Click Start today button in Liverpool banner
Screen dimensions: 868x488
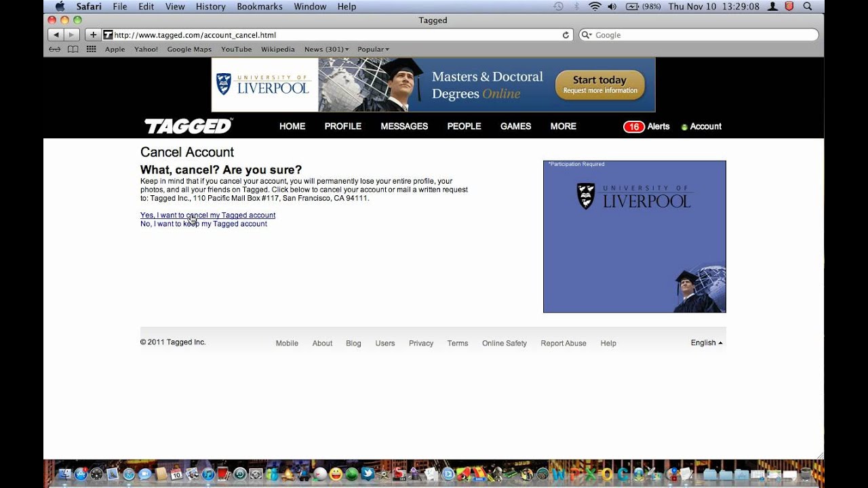pyautogui.click(x=600, y=85)
